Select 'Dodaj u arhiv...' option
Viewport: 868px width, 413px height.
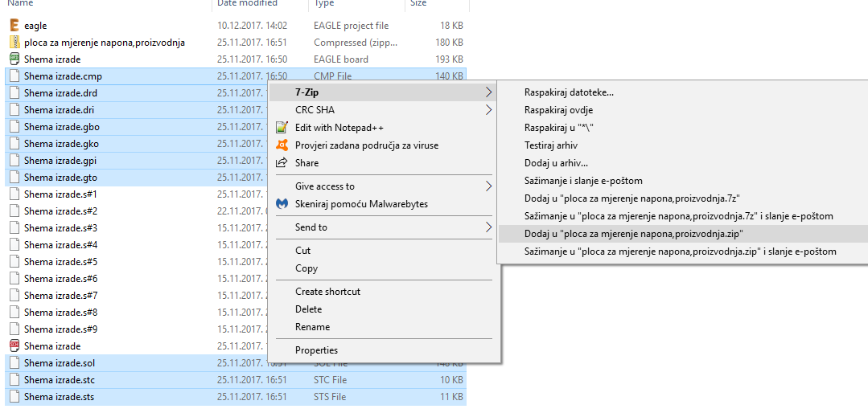556,163
